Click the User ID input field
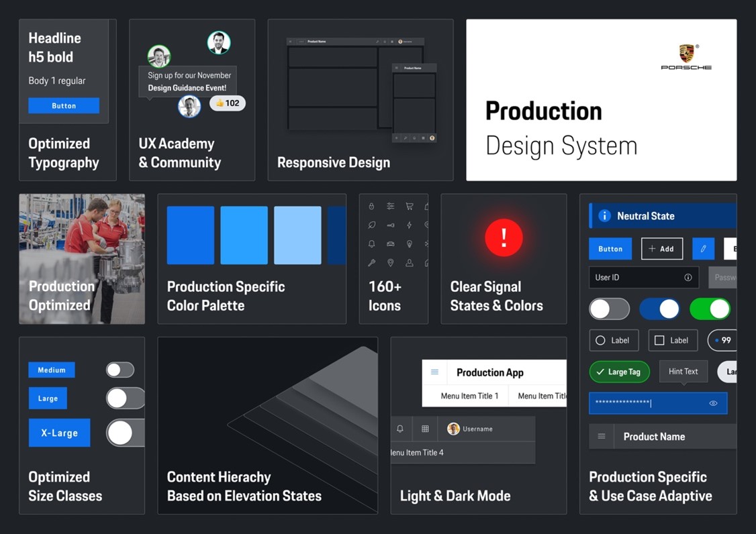This screenshot has width=756, height=534. pos(644,277)
